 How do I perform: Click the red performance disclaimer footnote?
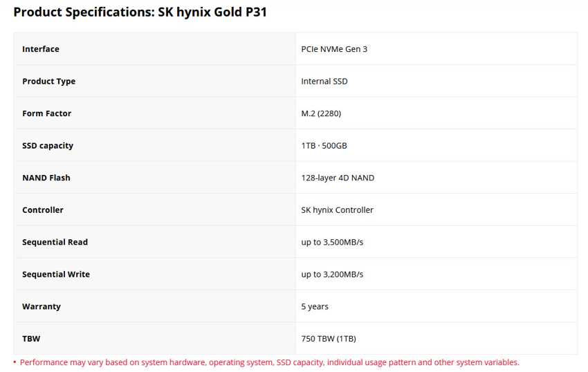pos(269,362)
